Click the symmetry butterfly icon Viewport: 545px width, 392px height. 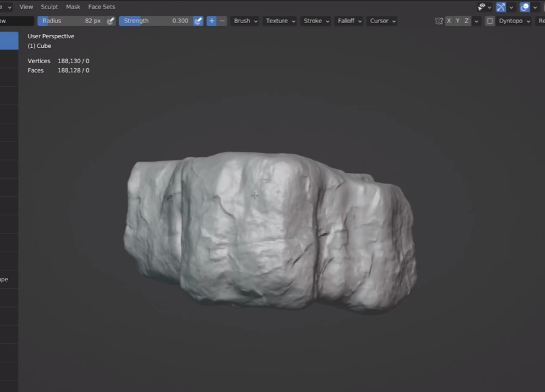[439, 21]
